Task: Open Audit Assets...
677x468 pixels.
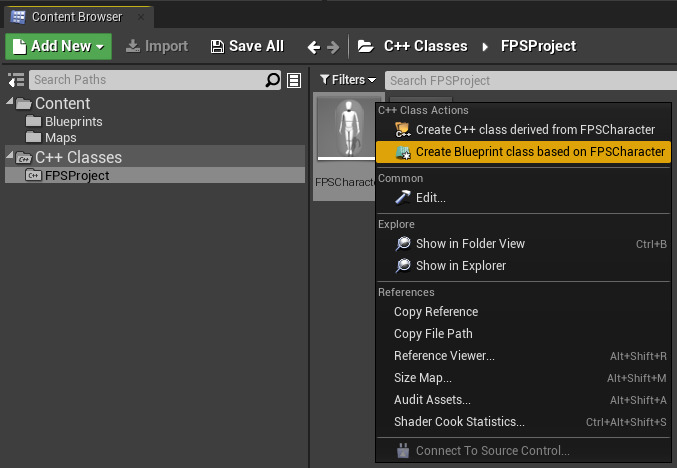Action: pos(523,400)
